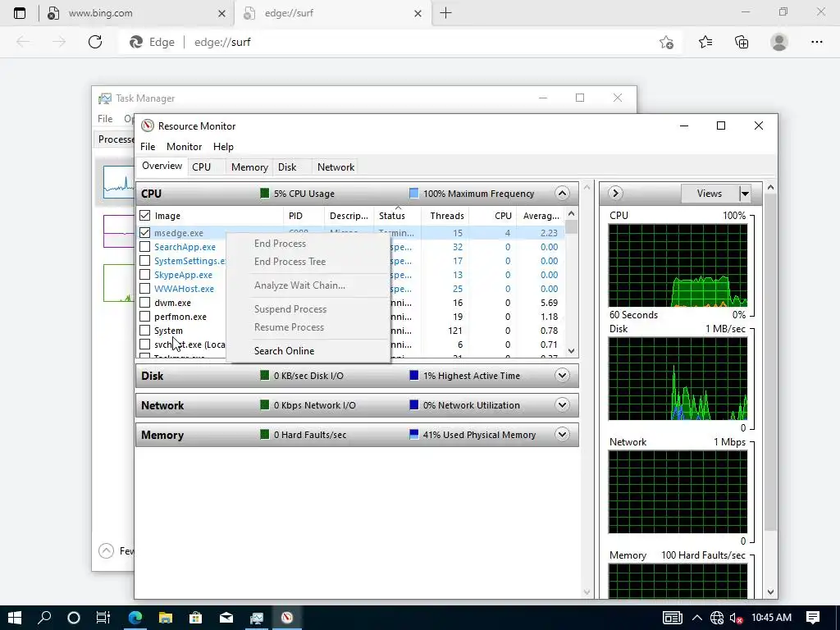Check the SkypeApp.exe checkbox
Viewport: 840px width, 630px height.
[x=144, y=274]
